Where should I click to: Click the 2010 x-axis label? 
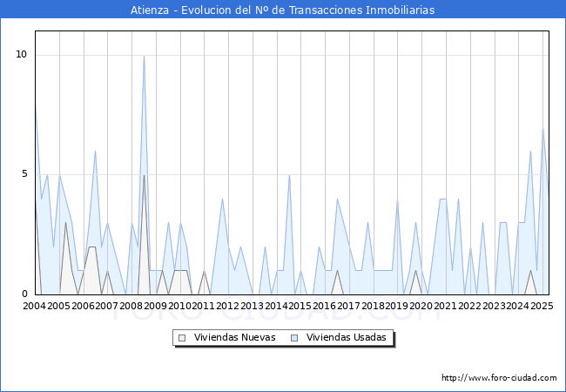[x=179, y=306]
